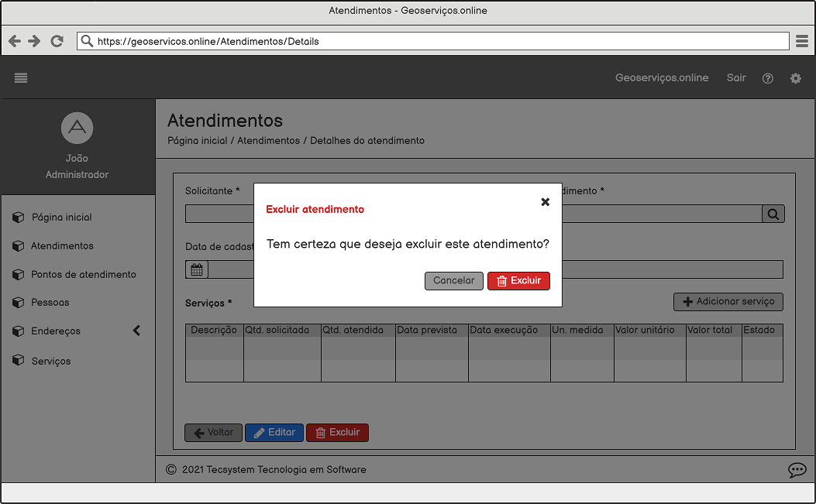
Task: Click the chat bubble icon in footer
Action: pos(797,470)
